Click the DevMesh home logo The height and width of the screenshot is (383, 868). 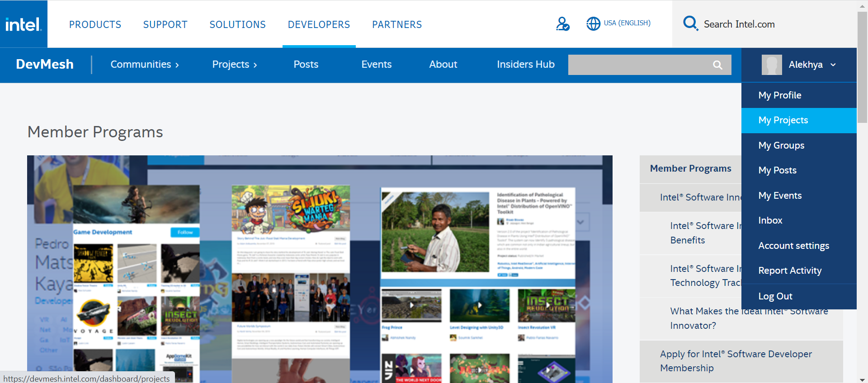(x=45, y=65)
